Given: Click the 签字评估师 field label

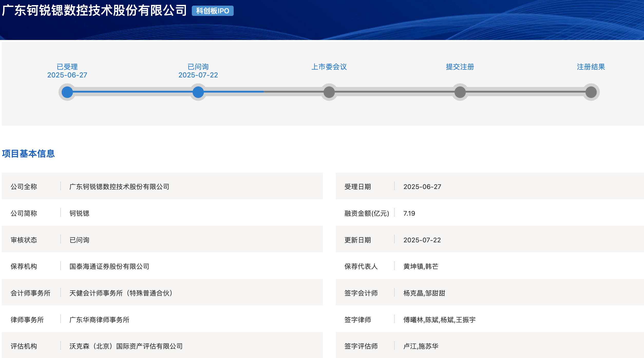Looking at the screenshot, I should click(x=361, y=346).
